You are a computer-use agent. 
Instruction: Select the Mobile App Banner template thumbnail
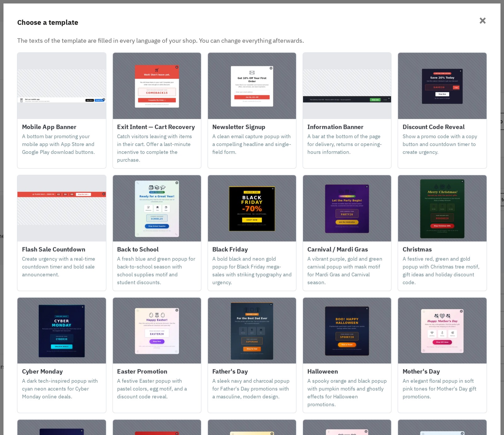[62, 86]
